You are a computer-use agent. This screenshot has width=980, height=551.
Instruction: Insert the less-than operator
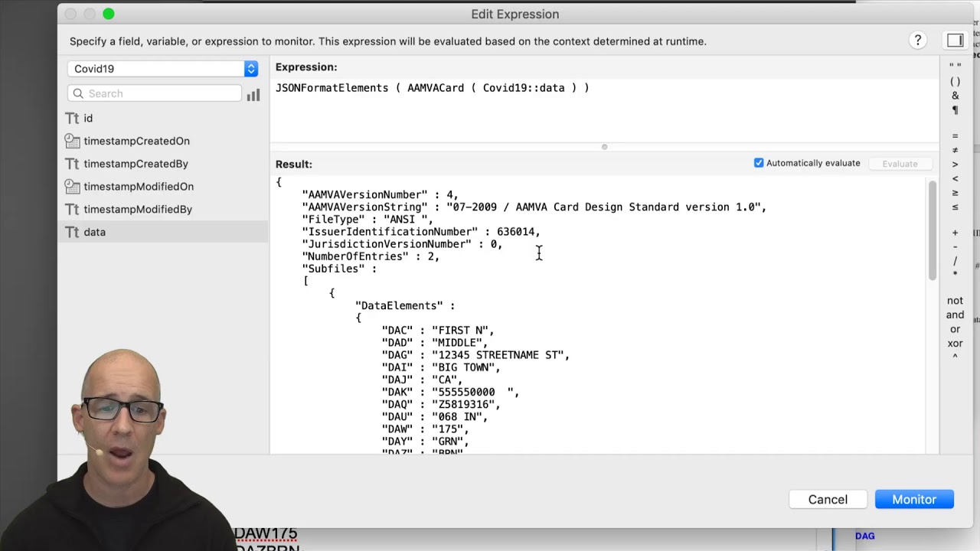click(955, 178)
